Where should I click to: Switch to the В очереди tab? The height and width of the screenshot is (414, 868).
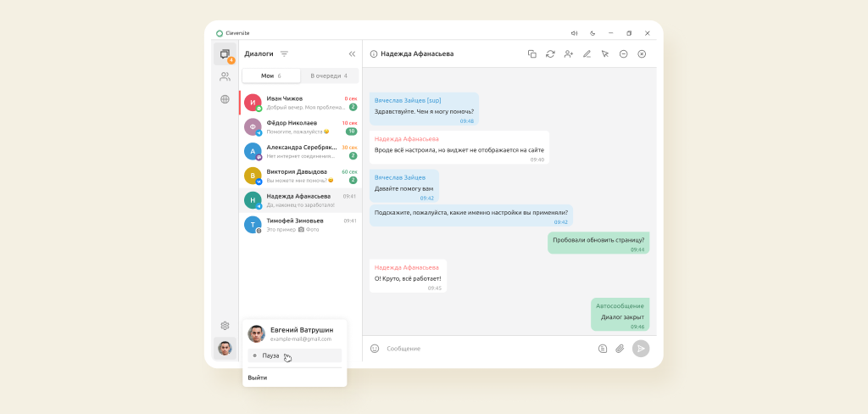pos(329,76)
